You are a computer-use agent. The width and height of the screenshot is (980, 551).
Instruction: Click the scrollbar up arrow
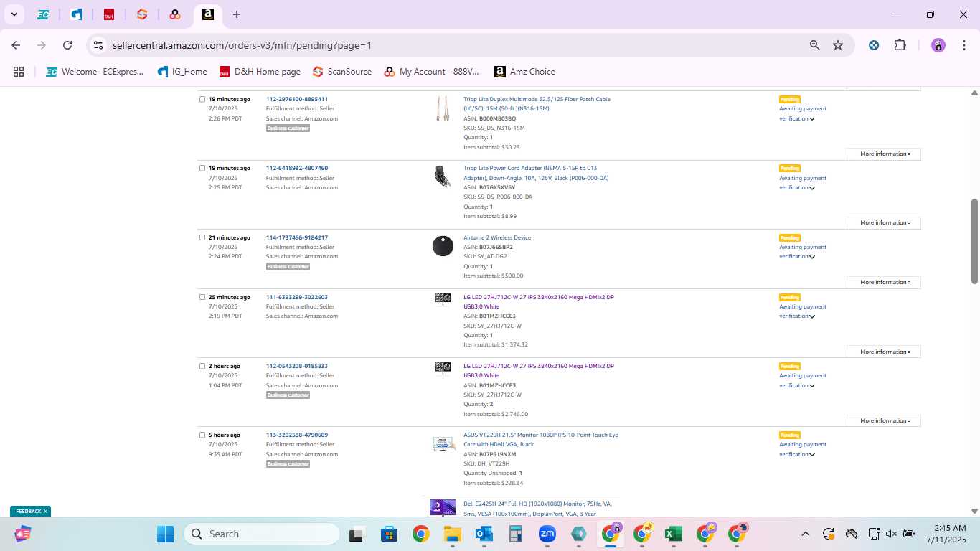click(974, 93)
